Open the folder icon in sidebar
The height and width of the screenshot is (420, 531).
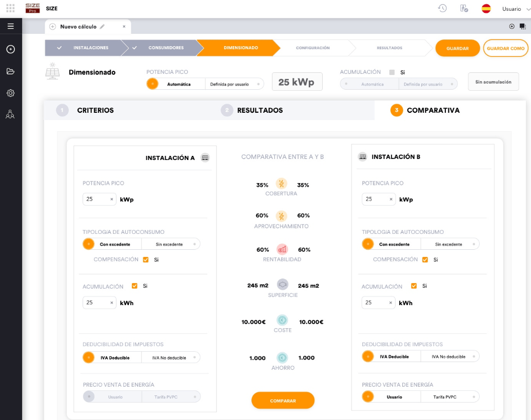tap(10, 71)
